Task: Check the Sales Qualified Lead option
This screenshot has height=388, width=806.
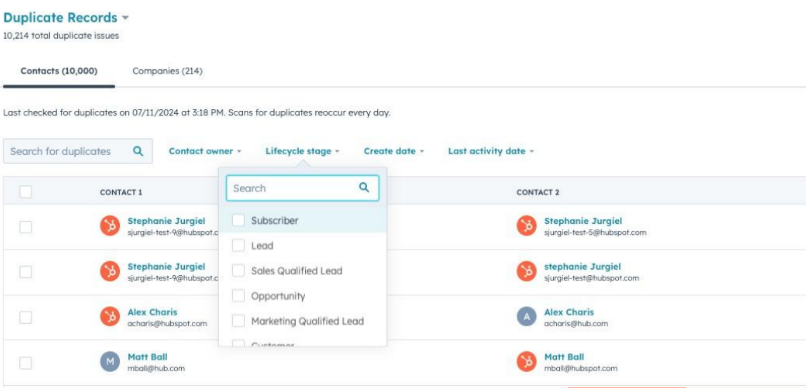Action: click(x=238, y=271)
